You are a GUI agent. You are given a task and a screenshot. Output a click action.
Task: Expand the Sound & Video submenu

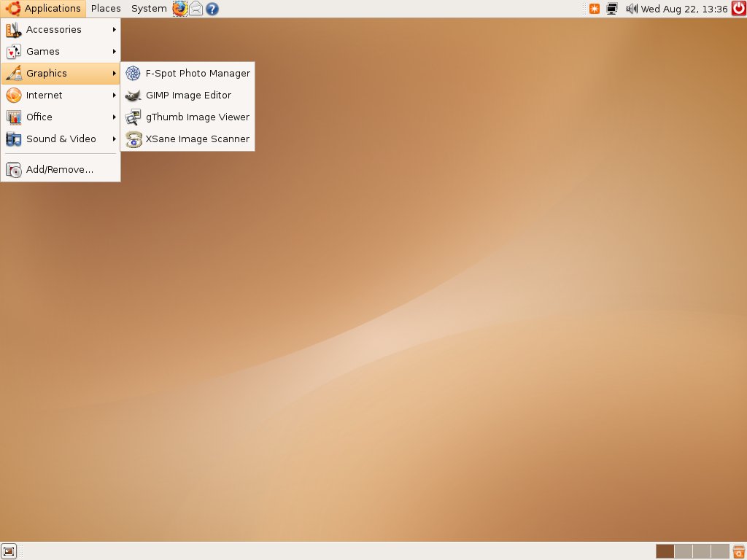(61, 139)
